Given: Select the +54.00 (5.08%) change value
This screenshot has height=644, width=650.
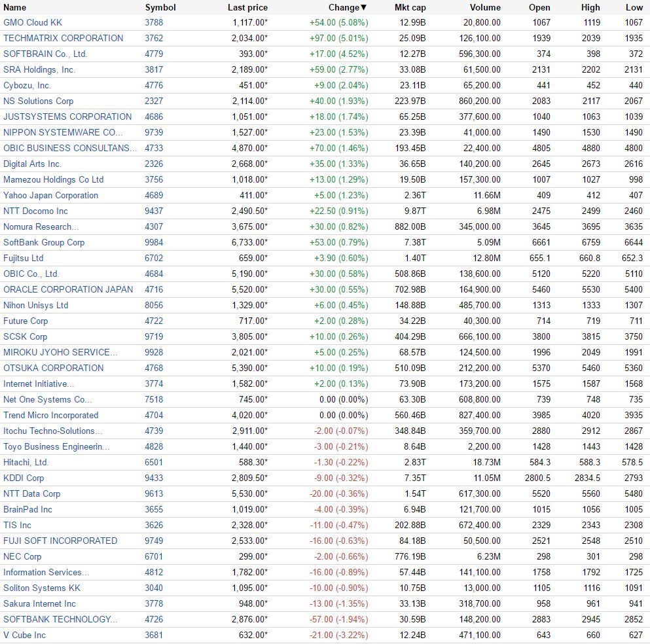Looking at the screenshot, I should pyautogui.click(x=338, y=22).
